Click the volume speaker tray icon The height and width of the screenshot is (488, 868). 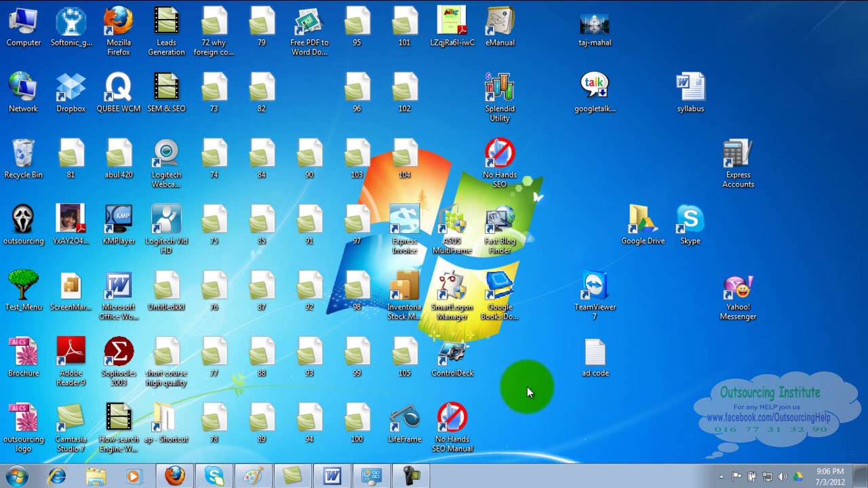(x=783, y=477)
